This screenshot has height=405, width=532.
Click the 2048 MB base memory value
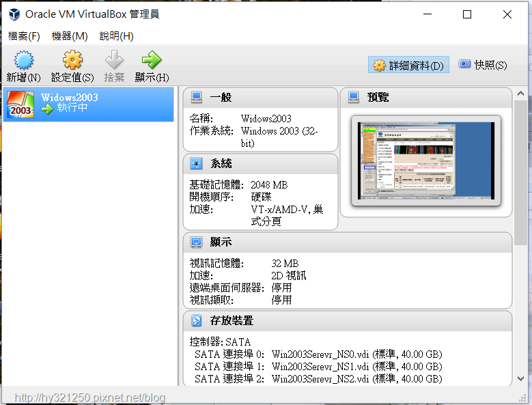pyautogui.click(x=269, y=185)
